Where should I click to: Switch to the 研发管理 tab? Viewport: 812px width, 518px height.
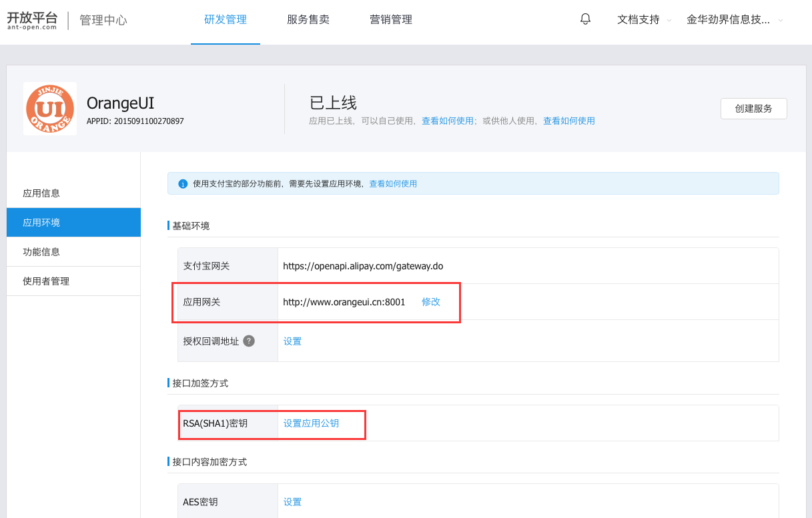click(225, 20)
